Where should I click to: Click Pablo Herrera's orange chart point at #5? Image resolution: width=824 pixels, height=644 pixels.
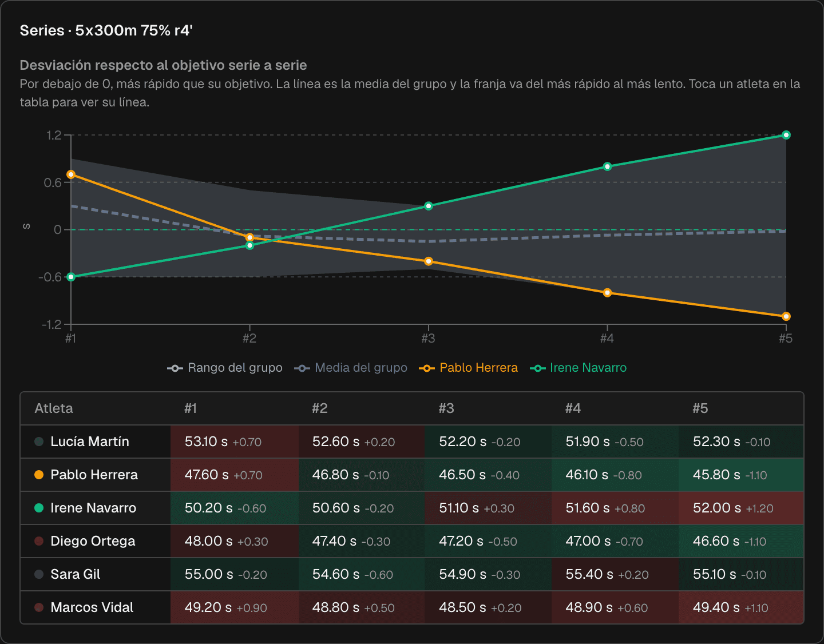pos(786,316)
